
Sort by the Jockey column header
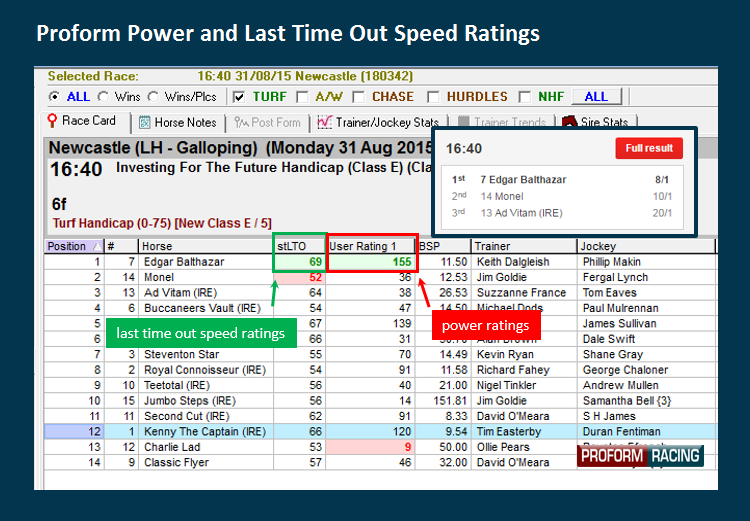click(x=646, y=246)
